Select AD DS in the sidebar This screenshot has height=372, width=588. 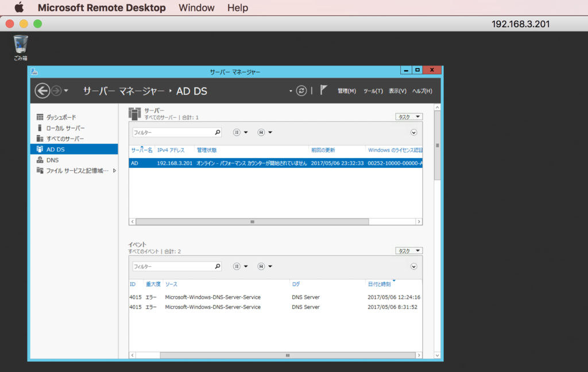74,149
